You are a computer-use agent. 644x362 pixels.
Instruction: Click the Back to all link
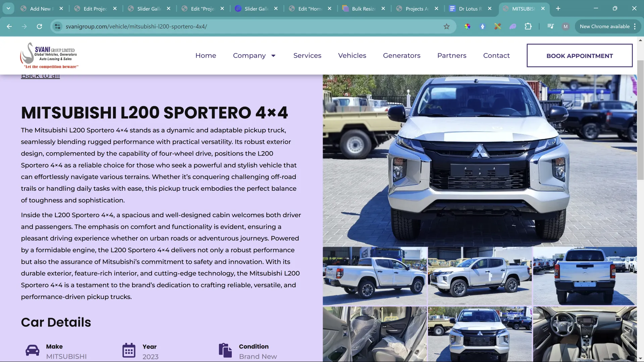tap(40, 76)
